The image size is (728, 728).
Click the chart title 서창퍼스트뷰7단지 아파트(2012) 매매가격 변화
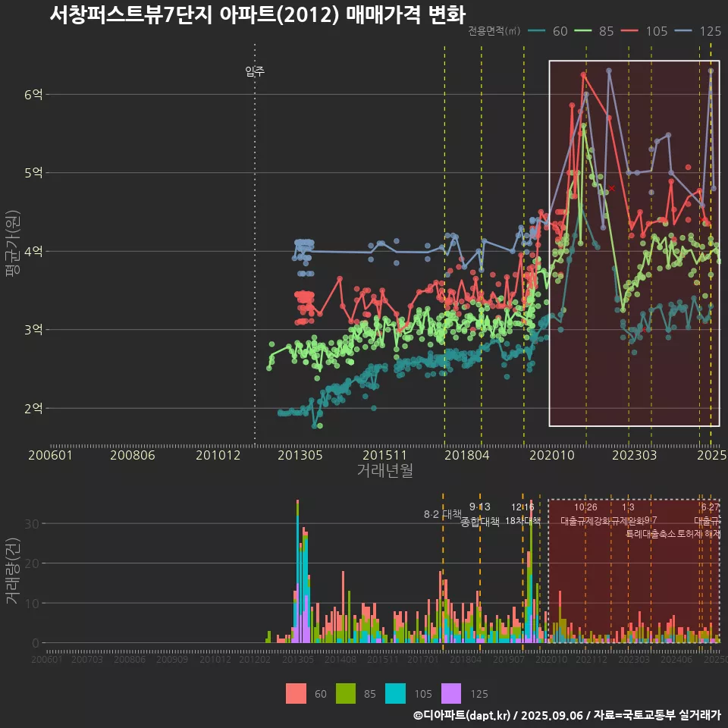(x=257, y=14)
